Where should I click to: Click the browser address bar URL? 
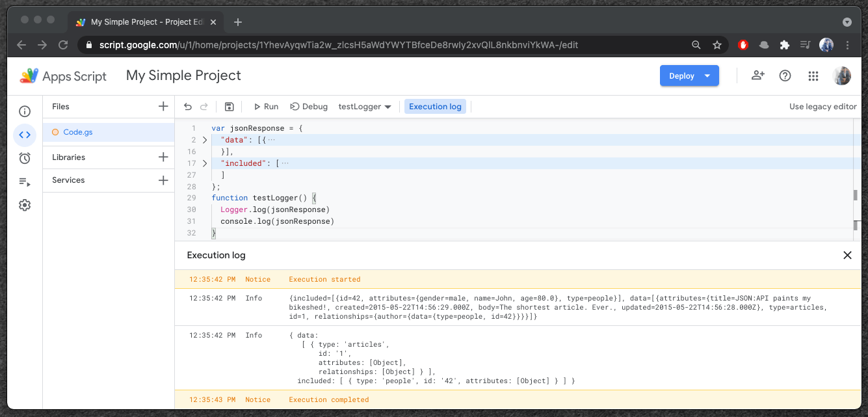(339, 45)
